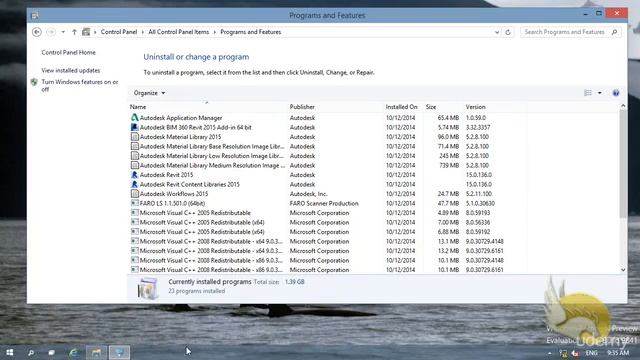
Task: Click the Back navigation arrow
Action: pyautogui.click(x=37, y=32)
